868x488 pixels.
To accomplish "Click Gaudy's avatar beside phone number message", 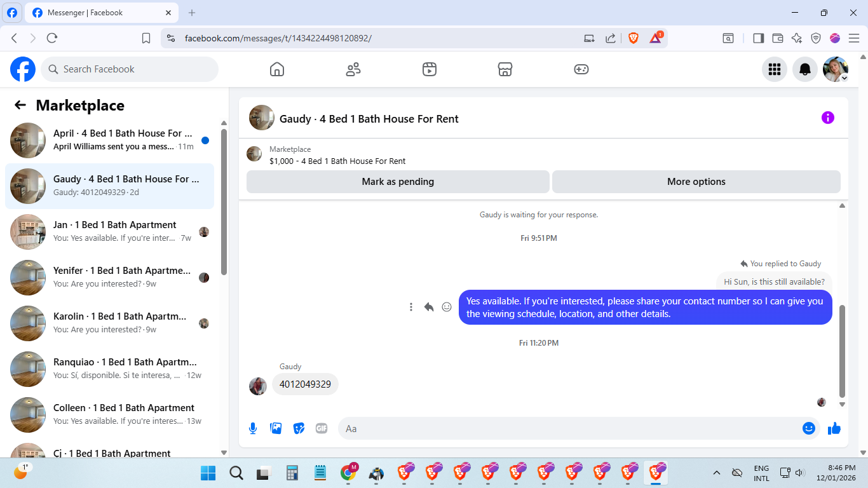I will tap(258, 386).
